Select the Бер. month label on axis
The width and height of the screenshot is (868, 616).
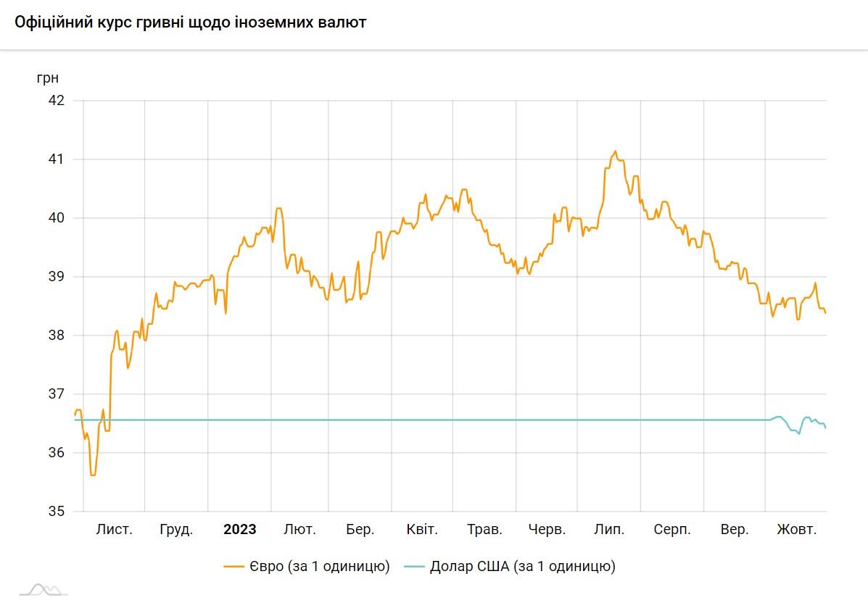[x=360, y=530]
